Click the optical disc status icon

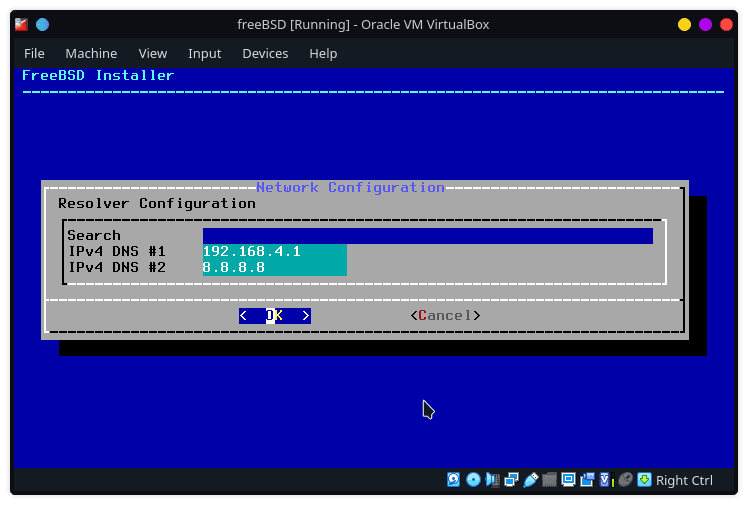pyautogui.click(x=473, y=480)
